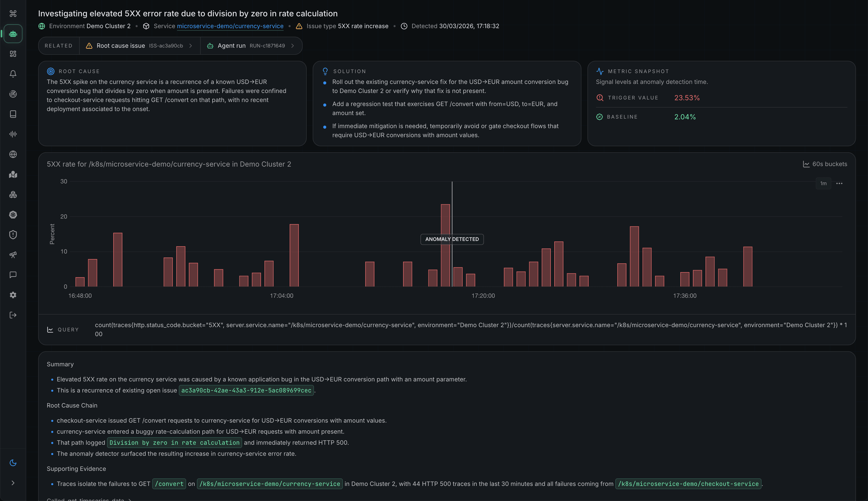Open notifications via the bell icon
This screenshot has height=501, width=868.
[13, 73]
